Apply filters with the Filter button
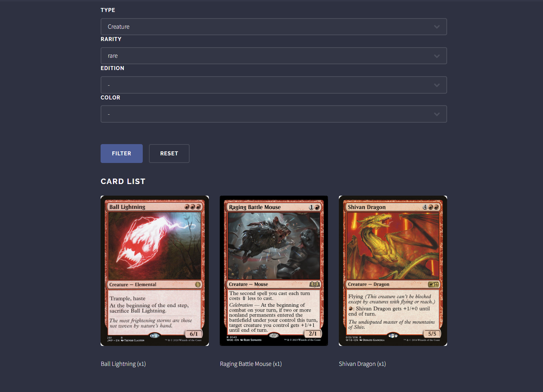 pos(122,154)
